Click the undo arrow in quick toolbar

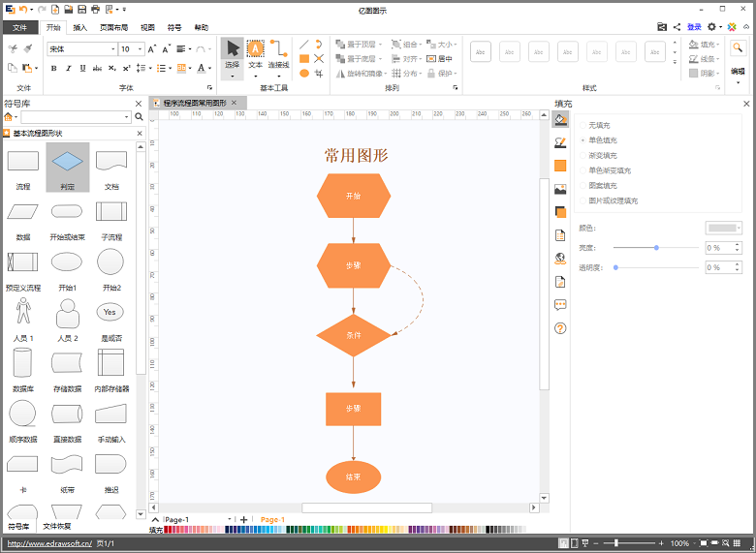22,9
